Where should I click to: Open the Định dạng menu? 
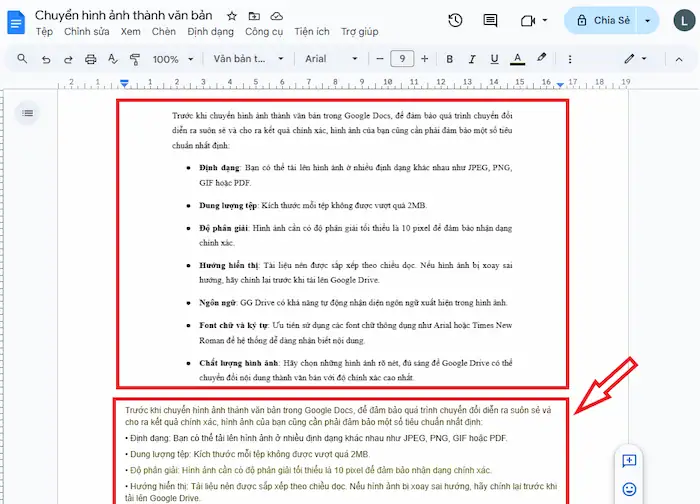point(210,32)
